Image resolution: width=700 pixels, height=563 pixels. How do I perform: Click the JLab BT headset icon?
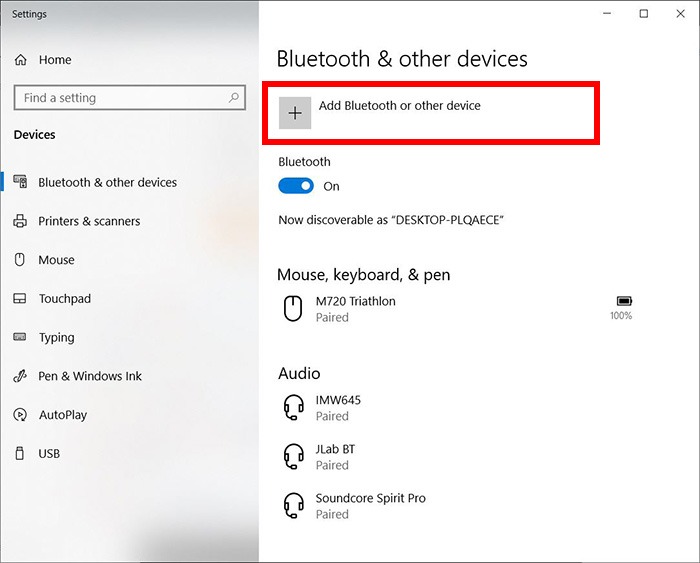[x=294, y=456]
